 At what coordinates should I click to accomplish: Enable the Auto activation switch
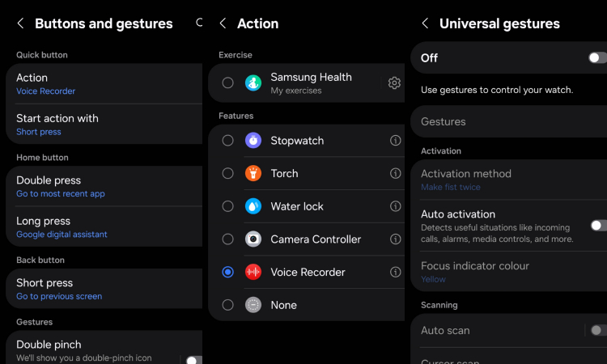point(598,226)
